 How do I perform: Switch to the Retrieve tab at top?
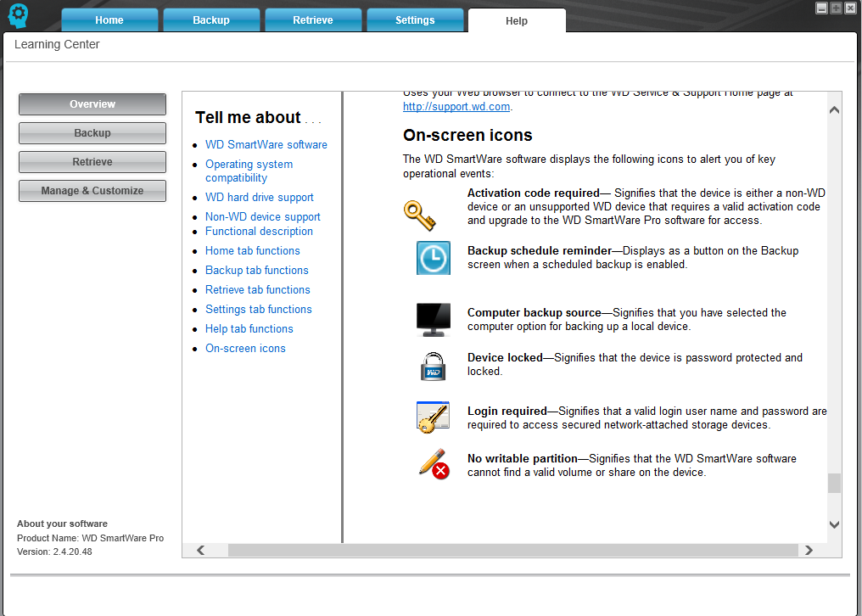313,20
